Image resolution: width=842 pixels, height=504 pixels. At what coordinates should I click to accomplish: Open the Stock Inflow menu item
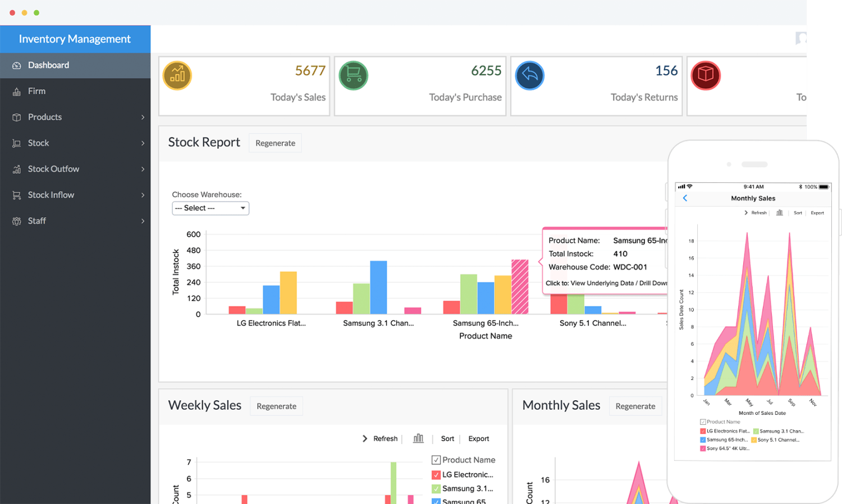pyautogui.click(x=76, y=195)
